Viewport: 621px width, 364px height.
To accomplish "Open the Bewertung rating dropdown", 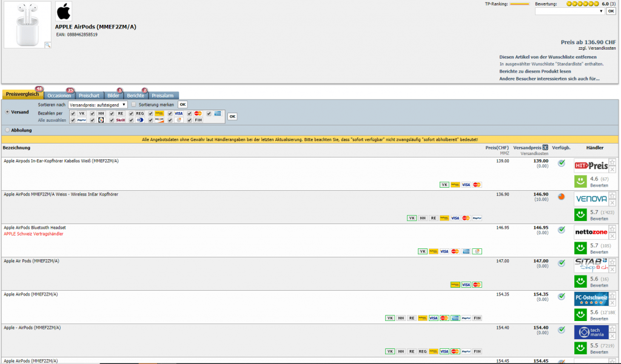I will [569, 11].
